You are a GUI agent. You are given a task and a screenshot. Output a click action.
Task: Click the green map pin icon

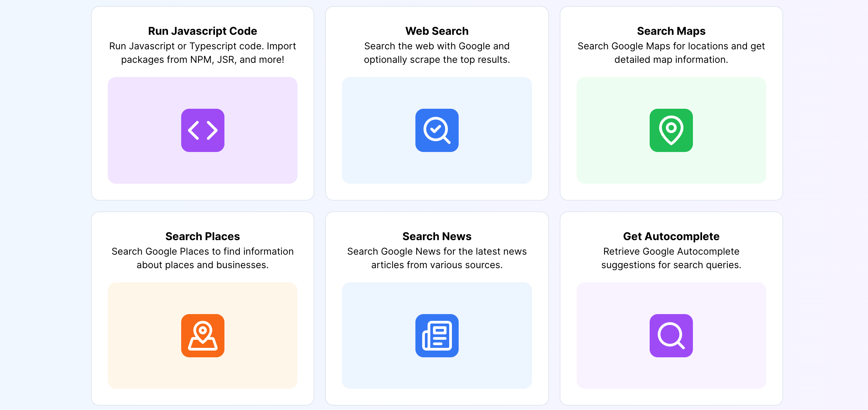tap(671, 130)
